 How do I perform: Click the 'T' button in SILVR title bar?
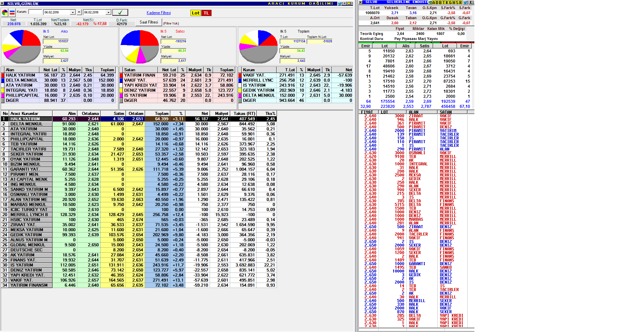(444, 2)
